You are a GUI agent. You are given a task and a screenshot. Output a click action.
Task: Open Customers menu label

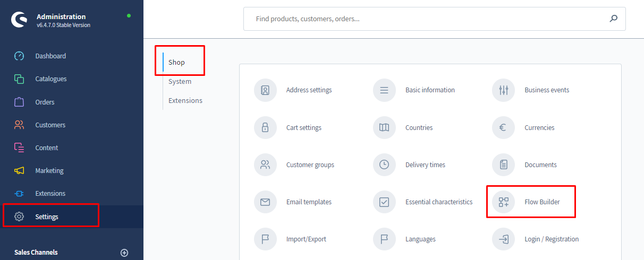click(50, 125)
